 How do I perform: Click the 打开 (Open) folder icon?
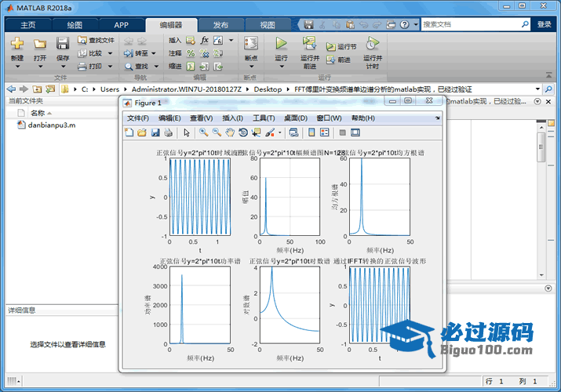pos(40,44)
